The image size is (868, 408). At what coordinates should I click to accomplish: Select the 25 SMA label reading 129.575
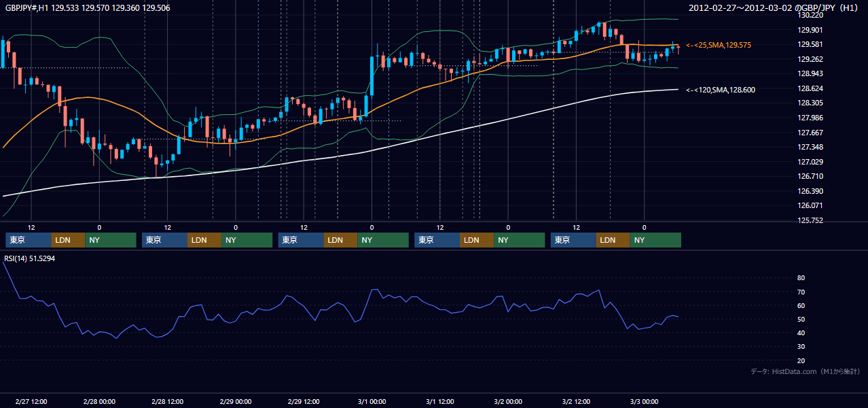(719, 45)
